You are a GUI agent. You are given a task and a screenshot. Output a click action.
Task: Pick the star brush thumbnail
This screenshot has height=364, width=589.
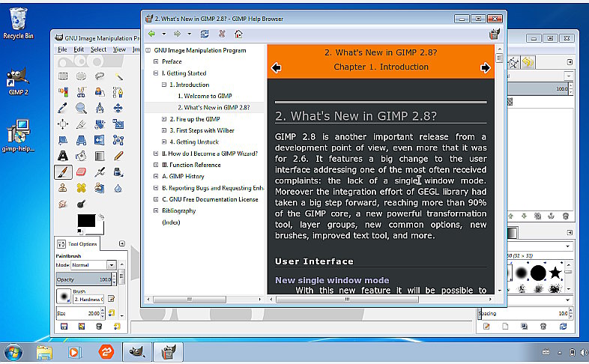(555, 273)
